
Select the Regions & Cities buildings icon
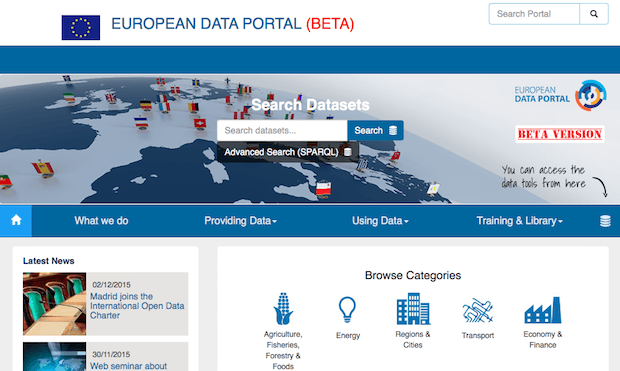(413, 309)
